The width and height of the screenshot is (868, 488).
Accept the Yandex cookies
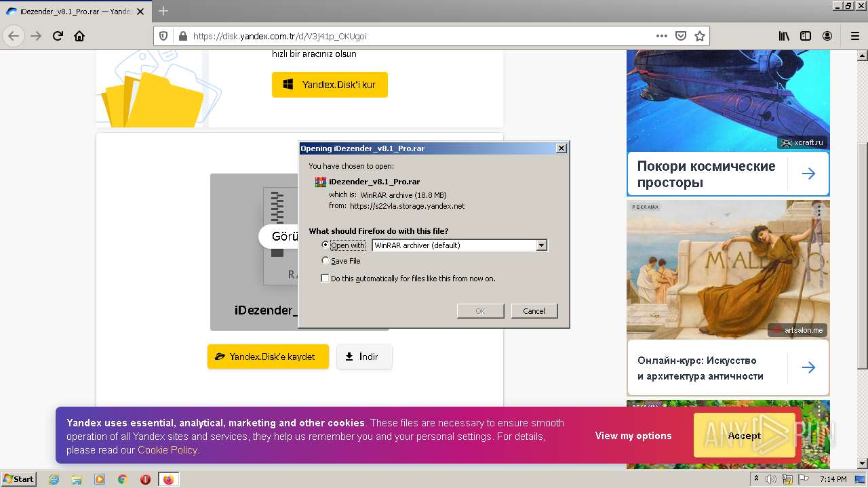coord(745,435)
